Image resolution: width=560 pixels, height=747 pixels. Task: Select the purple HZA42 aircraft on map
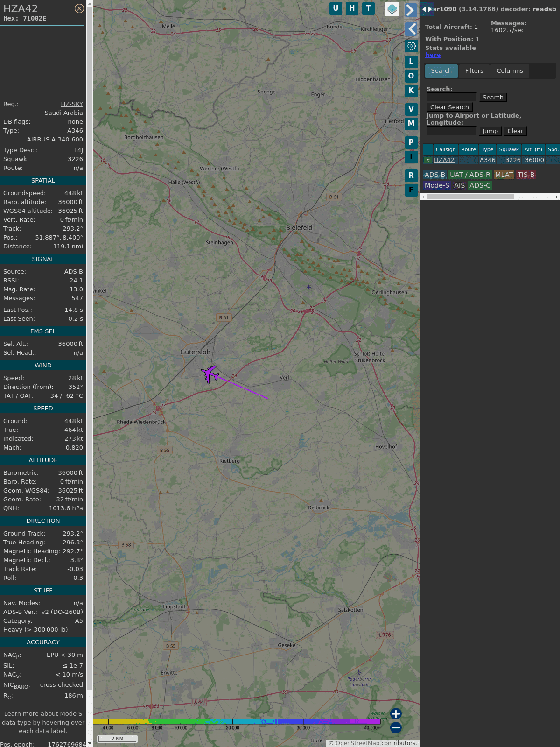(x=210, y=373)
